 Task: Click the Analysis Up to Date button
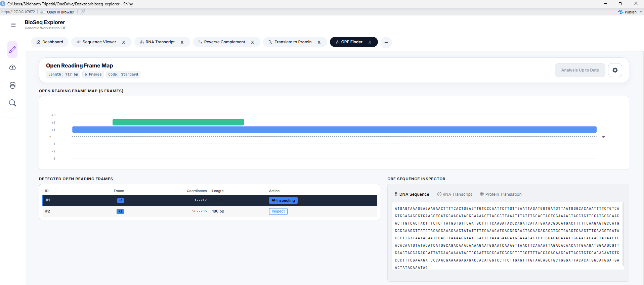pyautogui.click(x=580, y=70)
